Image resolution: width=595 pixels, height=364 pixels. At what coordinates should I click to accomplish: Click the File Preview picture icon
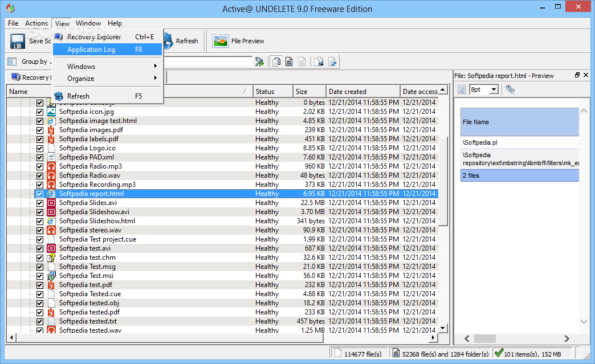point(221,41)
